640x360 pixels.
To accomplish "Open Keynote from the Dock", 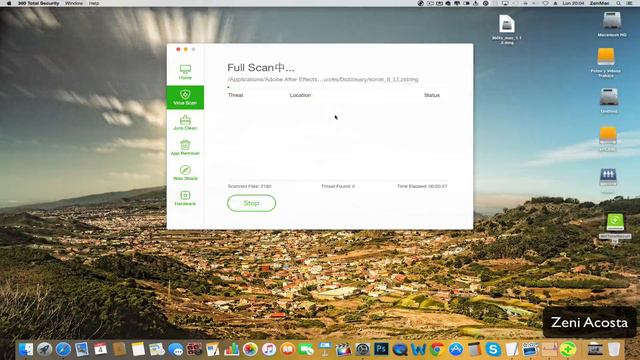I will coord(324,349).
